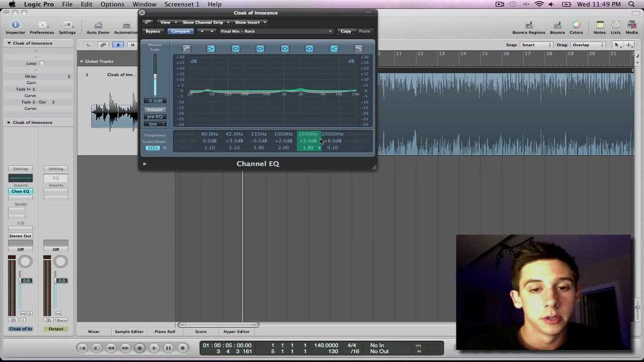This screenshot has width=644, height=362.
Task: Click the Chan EQ insert slot
Action: point(20,191)
